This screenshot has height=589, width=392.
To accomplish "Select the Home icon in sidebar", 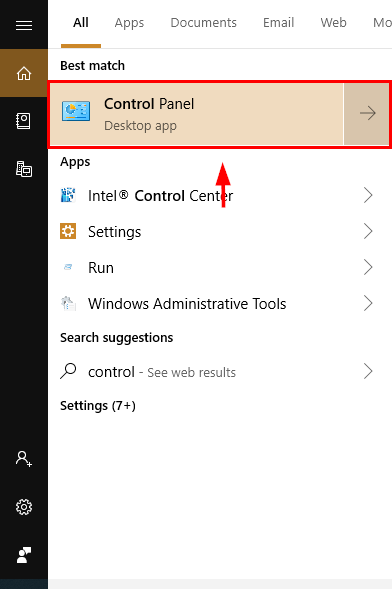I will pyautogui.click(x=24, y=73).
